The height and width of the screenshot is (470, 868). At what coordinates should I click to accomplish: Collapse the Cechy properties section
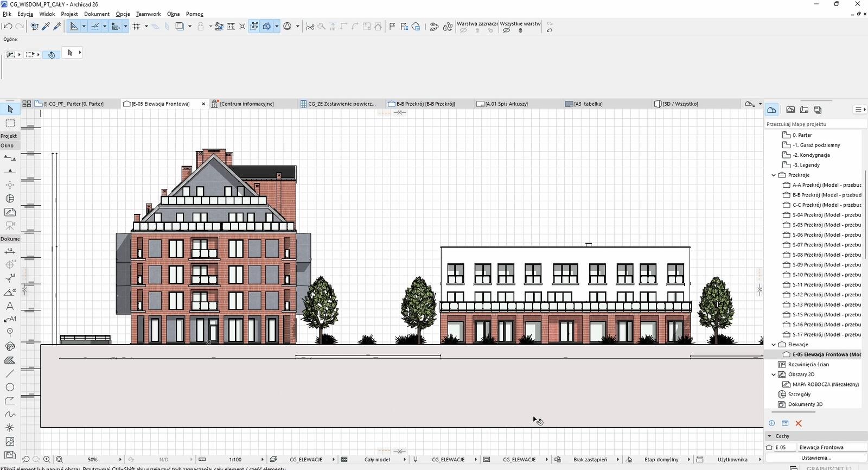pyautogui.click(x=769, y=436)
